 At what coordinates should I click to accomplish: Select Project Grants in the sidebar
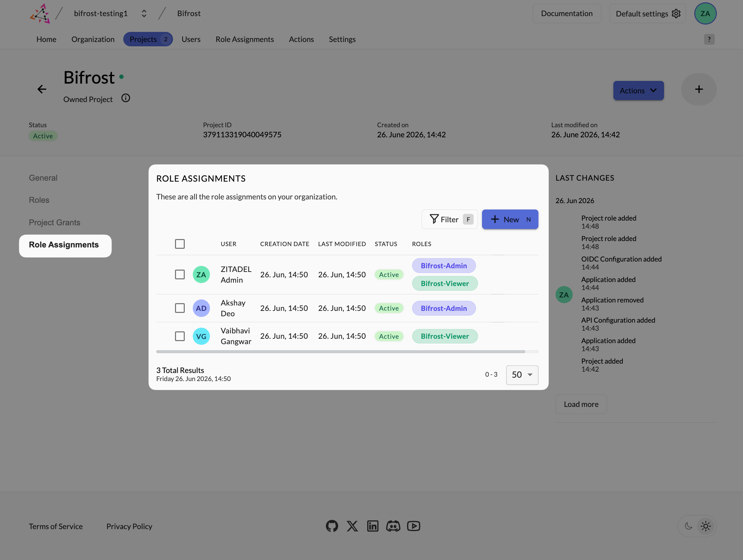click(x=54, y=223)
